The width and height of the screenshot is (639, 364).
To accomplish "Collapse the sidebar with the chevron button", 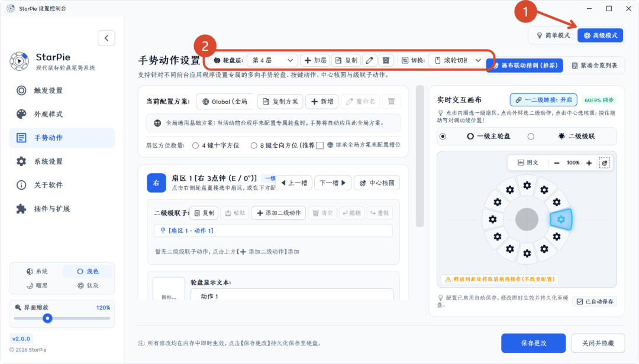I will [106, 38].
